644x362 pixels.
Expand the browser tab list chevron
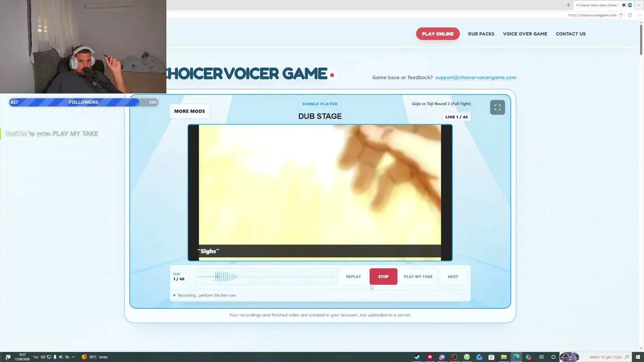(x=638, y=5)
